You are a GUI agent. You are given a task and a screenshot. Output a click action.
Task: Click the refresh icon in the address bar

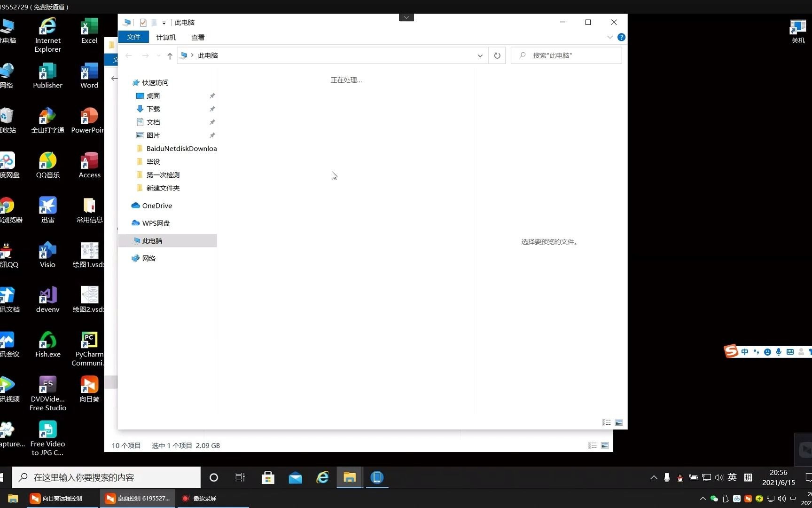497,55
